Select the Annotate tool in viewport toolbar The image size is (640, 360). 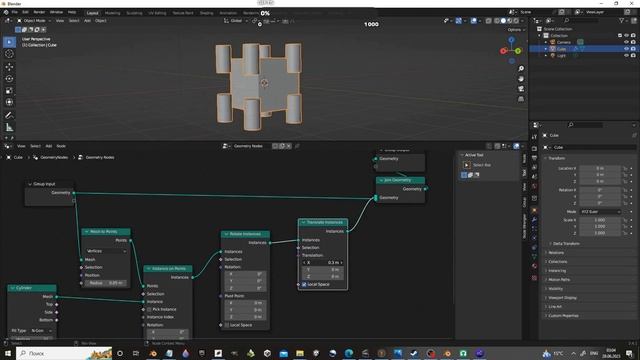(9, 116)
